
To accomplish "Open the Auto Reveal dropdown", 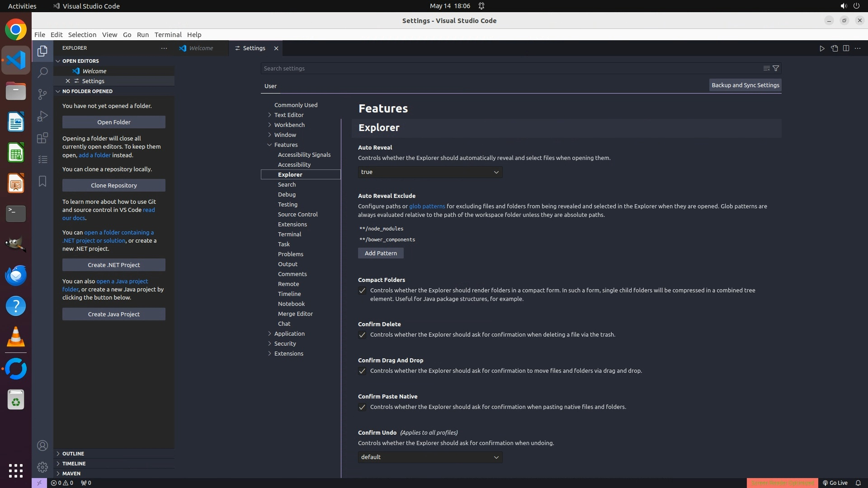I will (x=430, y=172).
